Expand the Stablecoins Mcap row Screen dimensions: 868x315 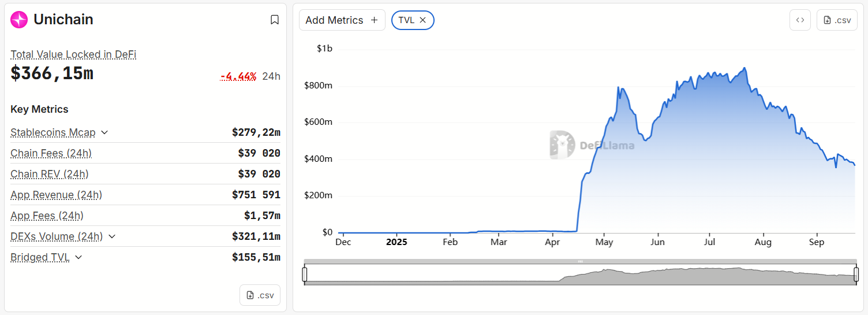coord(104,132)
